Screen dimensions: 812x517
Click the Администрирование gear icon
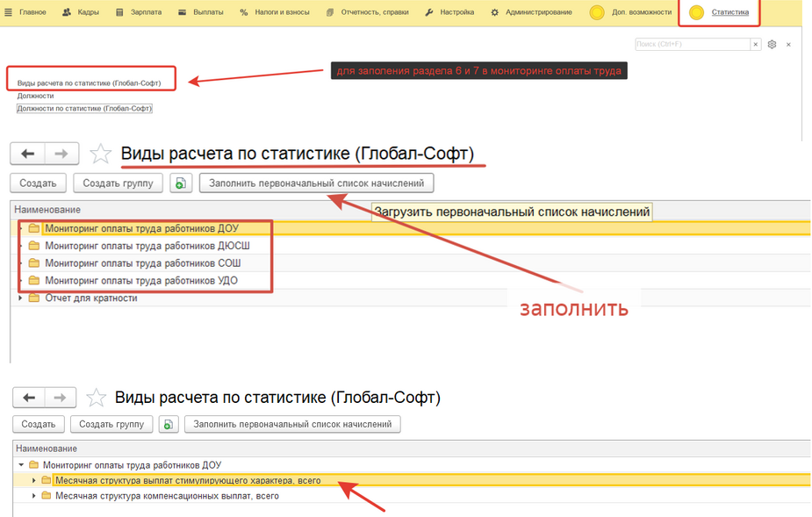(x=495, y=12)
